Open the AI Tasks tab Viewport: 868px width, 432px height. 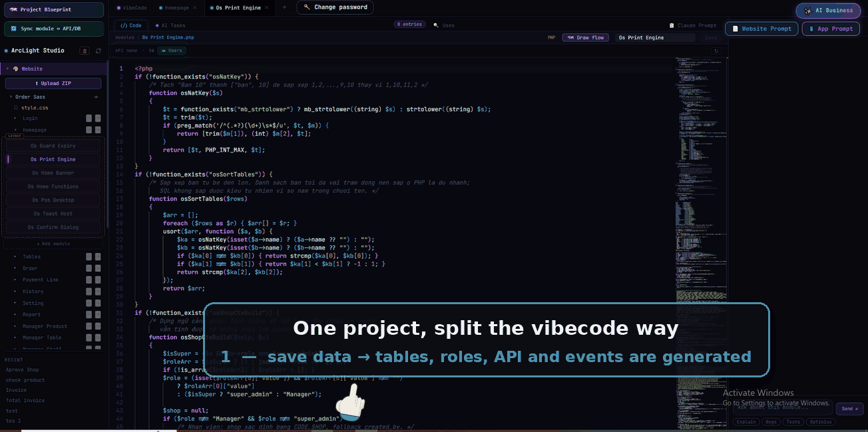tap(170, 25)
